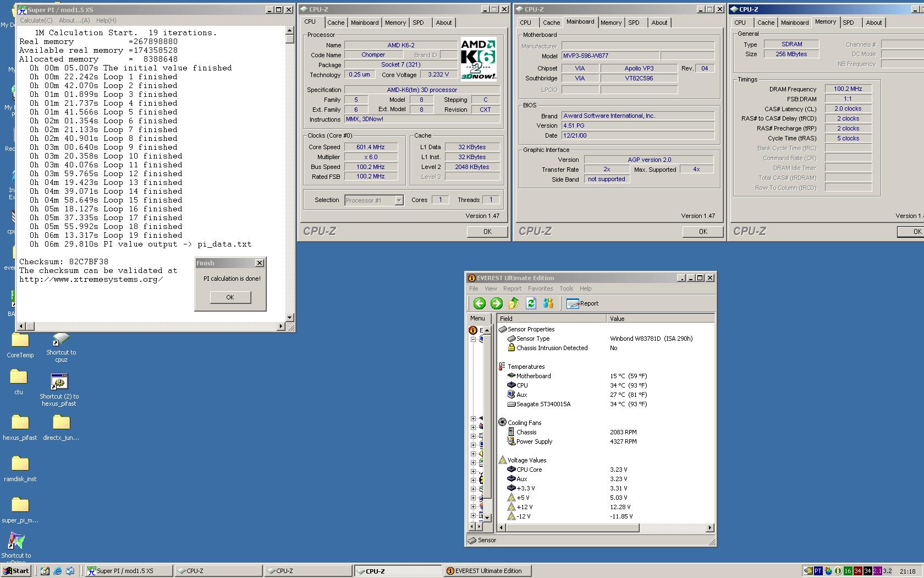Click Super PI vertical scrollbar down arrow
Image resolution: width=924 pixels, height=578 pixels.
(x=290, y=318)
